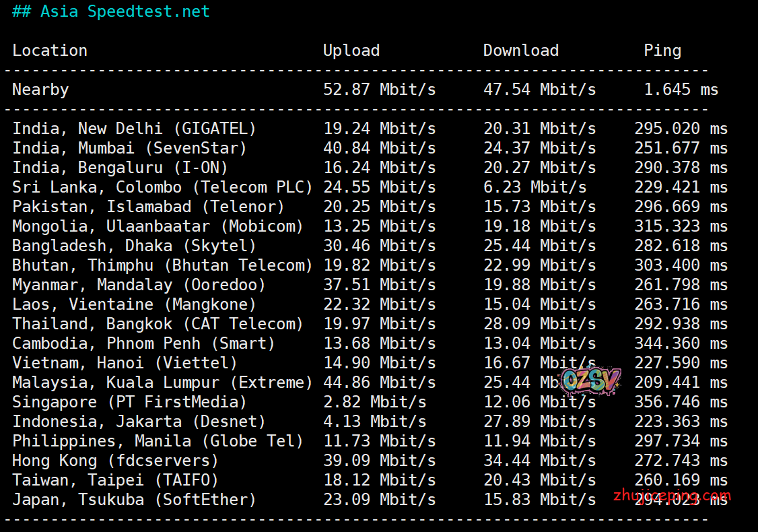Viewport: 758px width, 532px height.
Task: Click the zhujiceping.com watermark link
Action: click(x=671, y=497)
